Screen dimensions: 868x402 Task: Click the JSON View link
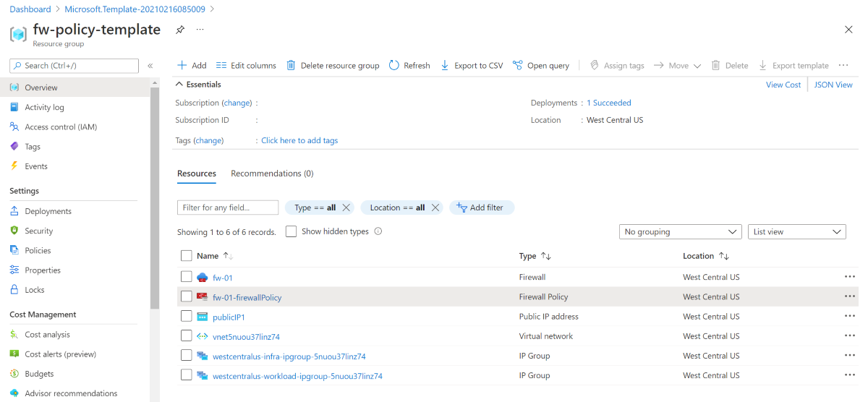point(833,85)
